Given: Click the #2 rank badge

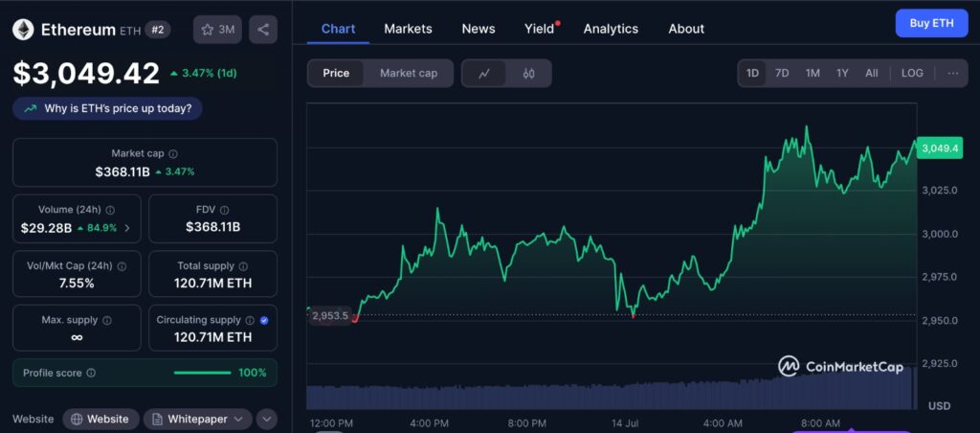Looking at the screenshot, I should (158, 30).
